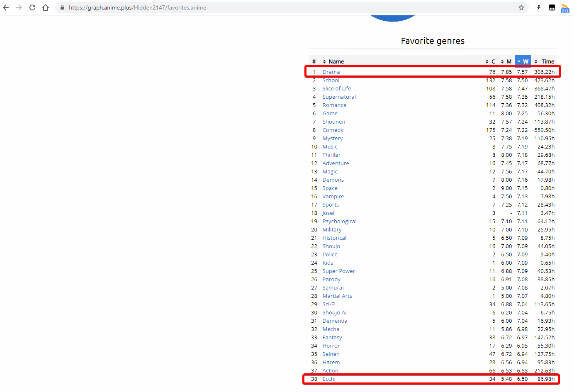Viewport: 574px width, 392px height.
Task: Bookmark this page with the star icon
Action: pyautogui.click(x=521, y=7)
